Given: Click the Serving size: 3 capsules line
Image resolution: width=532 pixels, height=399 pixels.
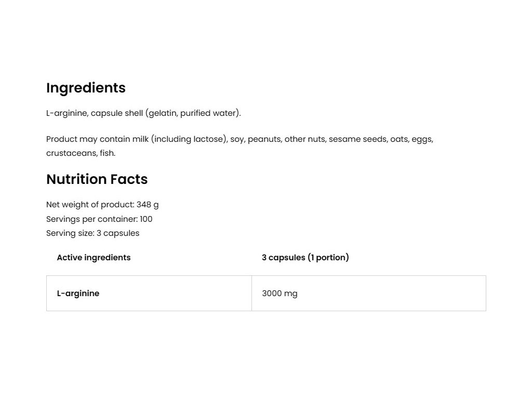Looking at the screenshot, I should click(92, 233).
